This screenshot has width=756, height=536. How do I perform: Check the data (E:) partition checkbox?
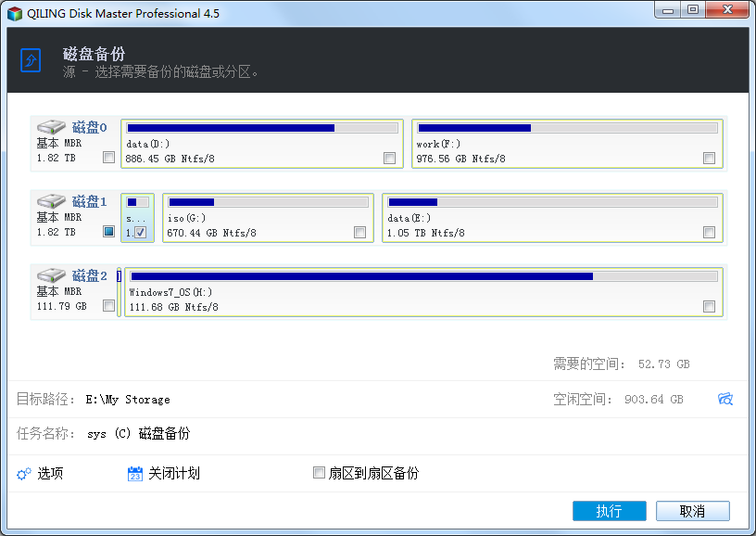pyautogui.click(x=710, y=232)
